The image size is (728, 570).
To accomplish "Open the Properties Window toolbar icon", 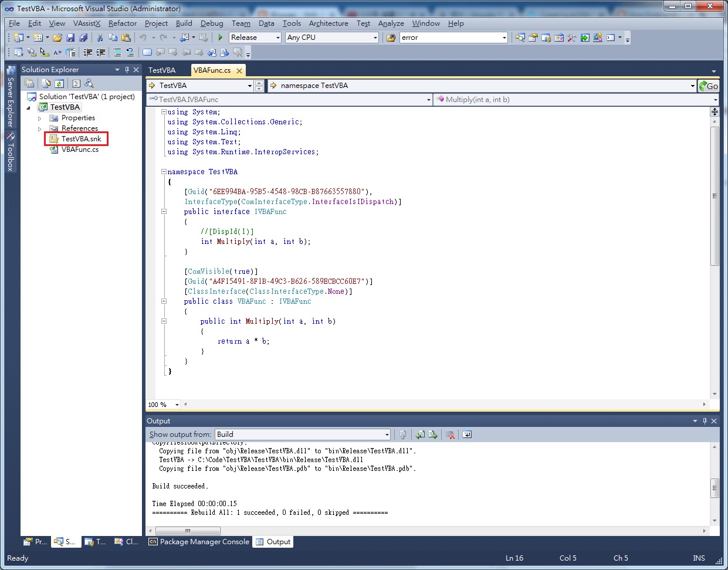I will 533,38.
